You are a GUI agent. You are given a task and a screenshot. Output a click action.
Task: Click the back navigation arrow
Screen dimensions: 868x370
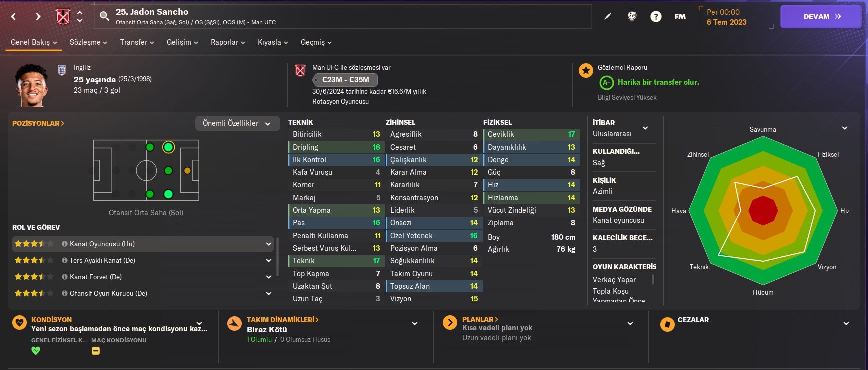click(x=13, y=17)
